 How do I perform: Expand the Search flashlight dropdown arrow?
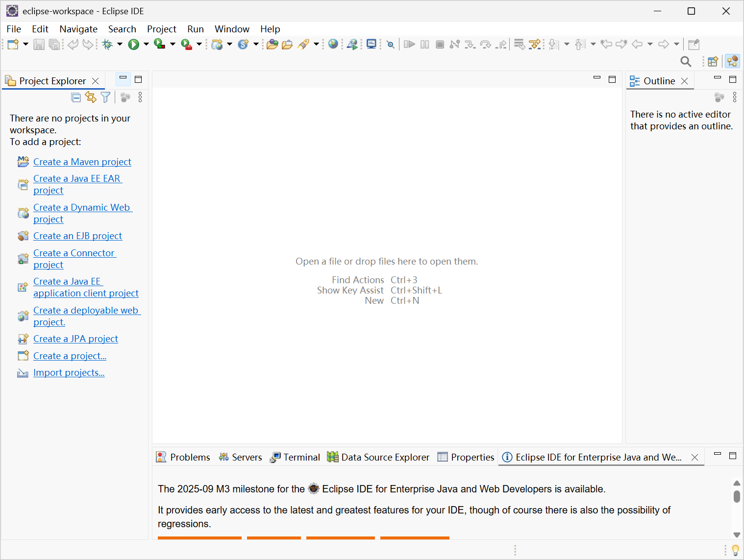pos(317,45)
